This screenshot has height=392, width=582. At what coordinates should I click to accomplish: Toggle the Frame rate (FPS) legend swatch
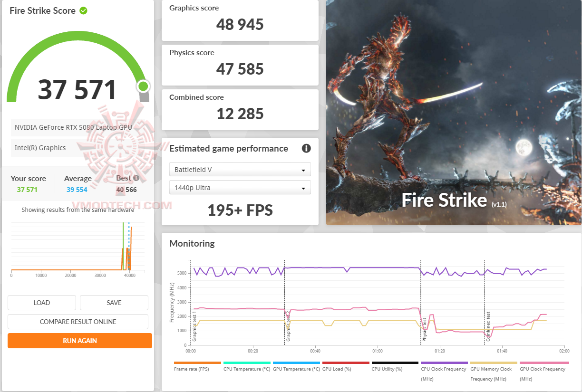click(x=197, y=363)
